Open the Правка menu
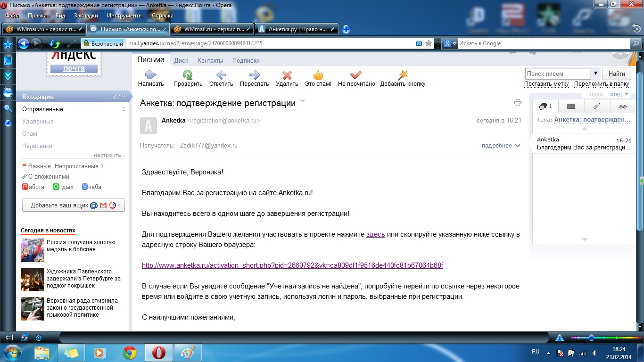 [x=37, y=16]
